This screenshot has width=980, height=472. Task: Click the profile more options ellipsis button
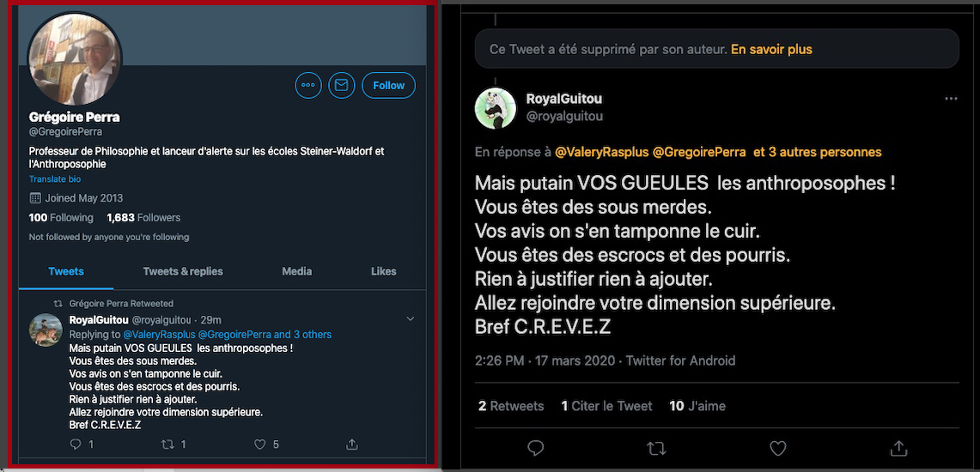click(308, 85)
